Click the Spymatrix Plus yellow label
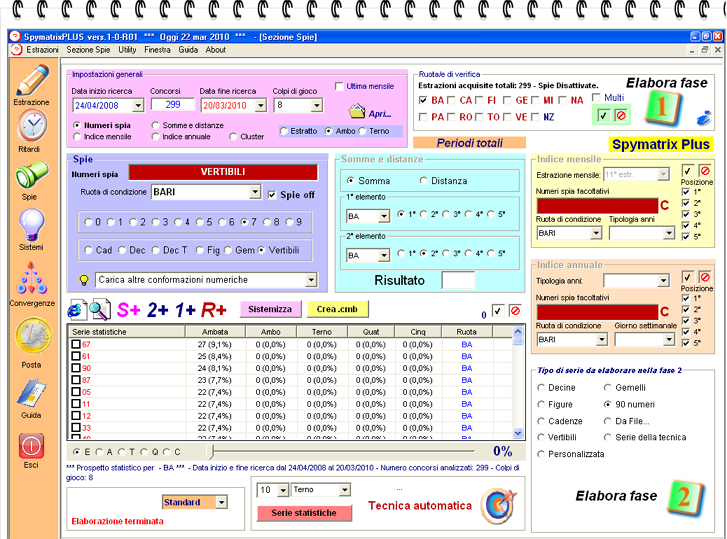727x539 pixels. (661, 145)
